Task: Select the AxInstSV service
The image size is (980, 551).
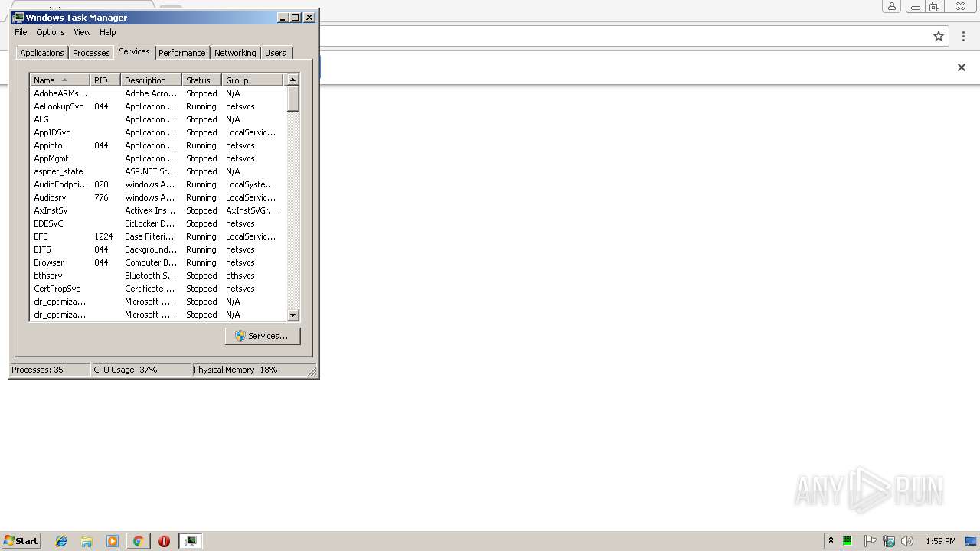Action: 158,210
